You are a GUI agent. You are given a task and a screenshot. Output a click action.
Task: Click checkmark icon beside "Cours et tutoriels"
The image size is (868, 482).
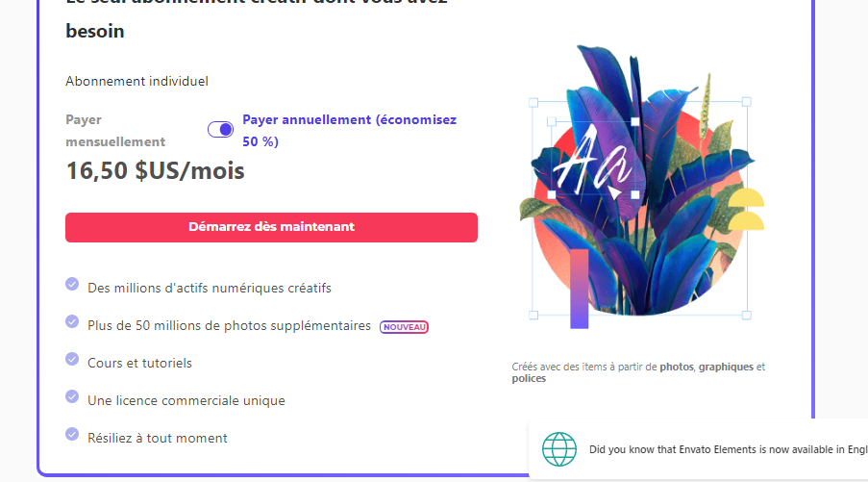pos(72,359)
